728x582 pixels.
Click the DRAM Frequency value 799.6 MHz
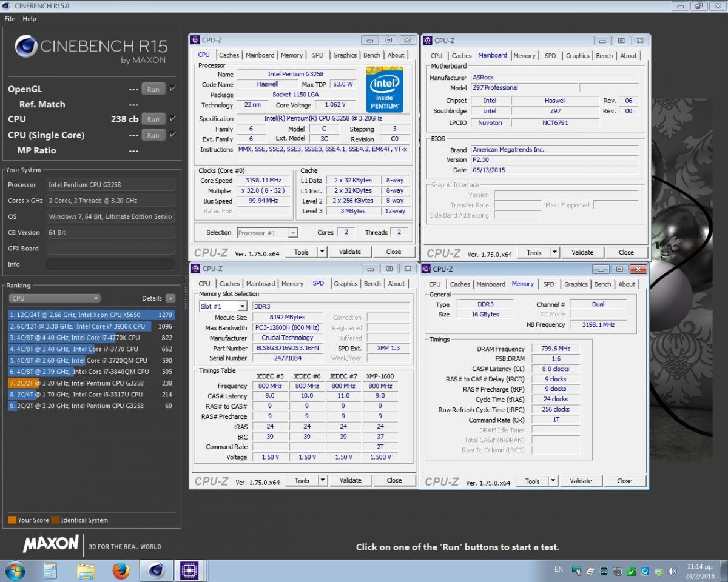coord(555,349)
